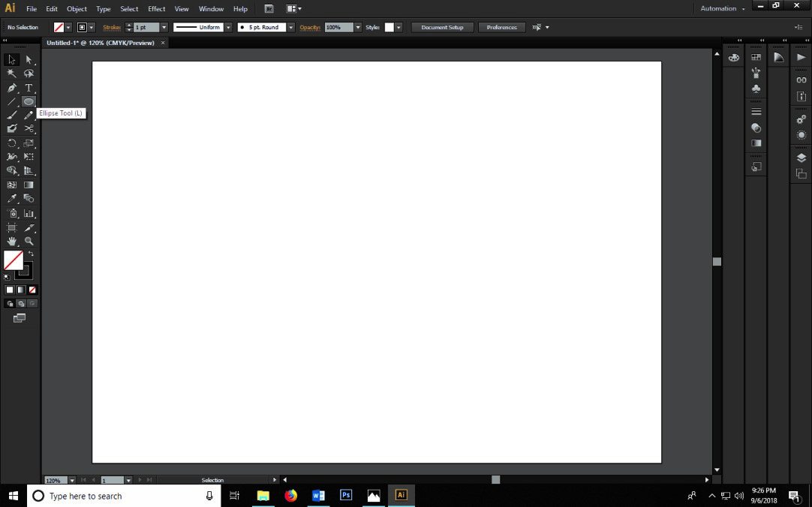812x507 pixels.
Task: Click the Document Setup button
Action: point(442,28)
